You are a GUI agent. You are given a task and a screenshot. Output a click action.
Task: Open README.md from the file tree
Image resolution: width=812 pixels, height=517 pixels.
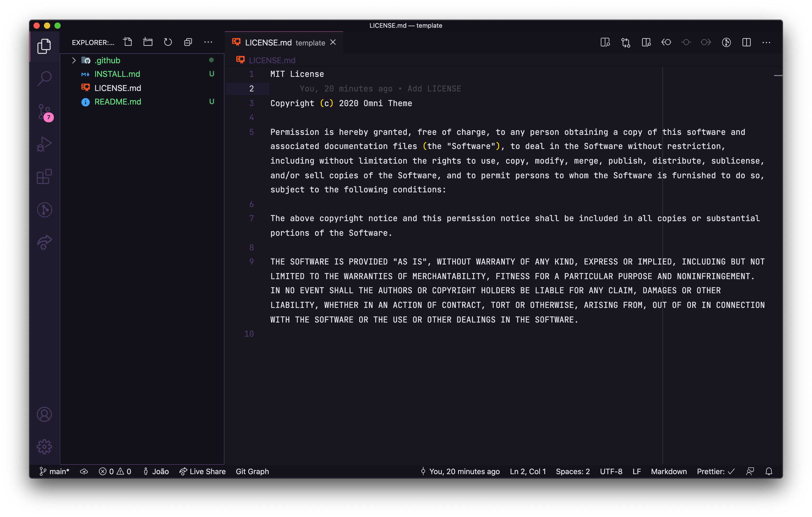pos(118,102)
